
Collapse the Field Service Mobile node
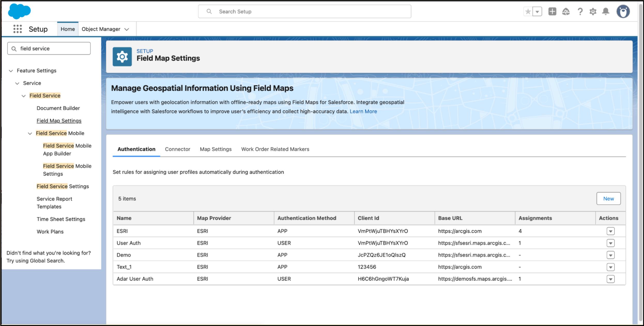point(30,134)
